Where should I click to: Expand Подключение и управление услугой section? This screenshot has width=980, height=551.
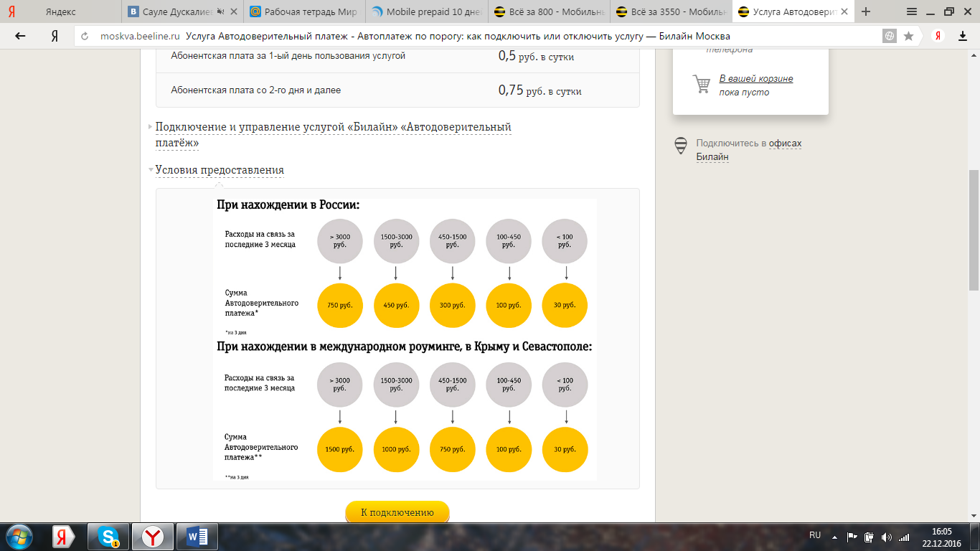coord(333,135)
